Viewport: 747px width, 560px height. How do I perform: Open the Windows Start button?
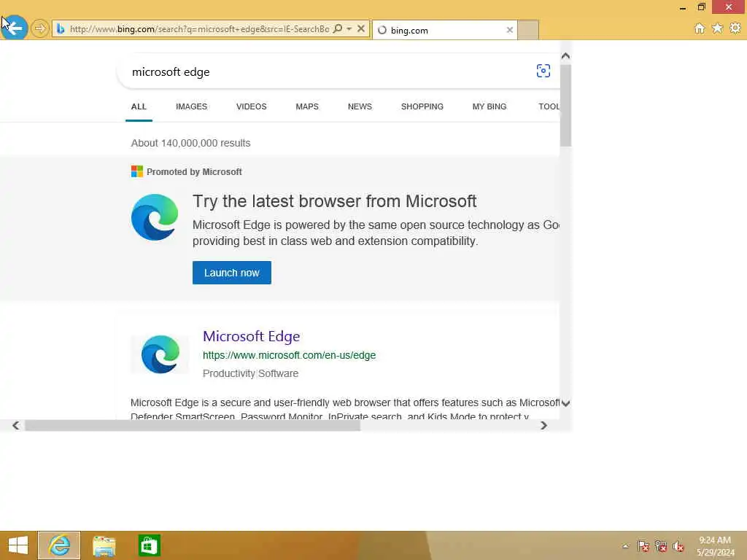tap(18, 545)
